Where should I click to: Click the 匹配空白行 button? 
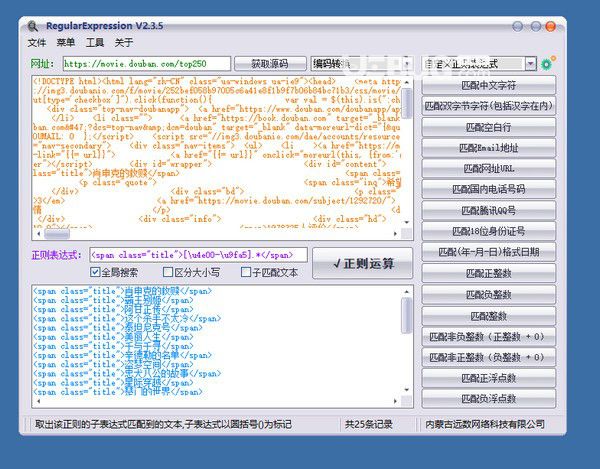(x=489, y=127)
